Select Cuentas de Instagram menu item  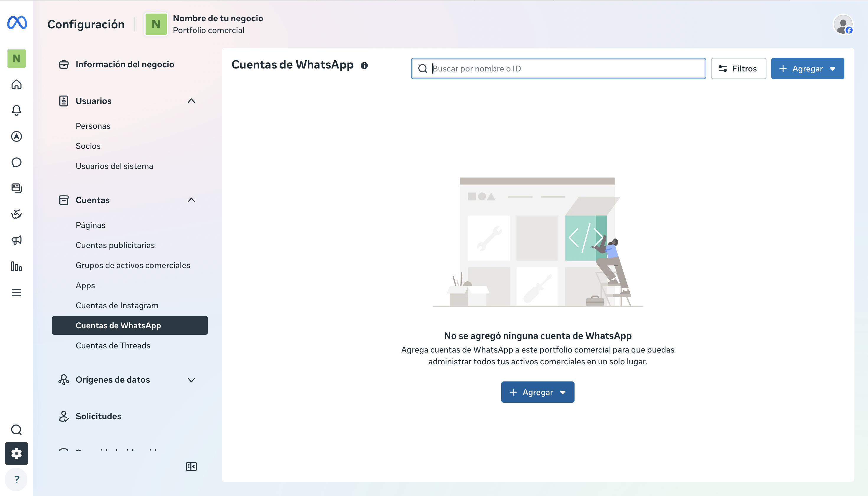click(x=117, y=305)
